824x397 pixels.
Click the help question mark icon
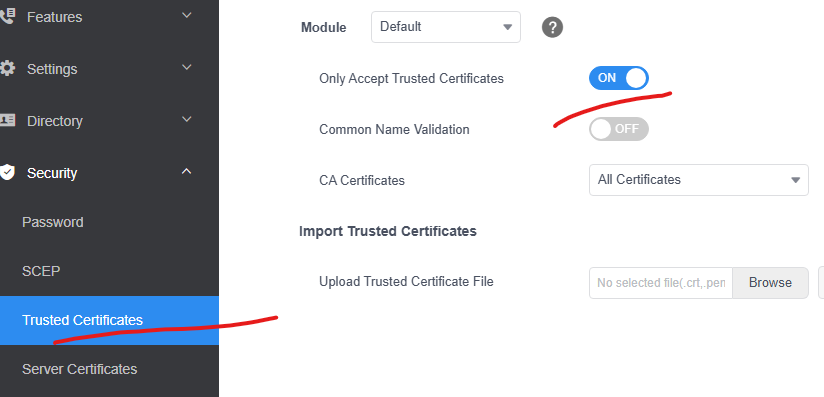(552, 27)
